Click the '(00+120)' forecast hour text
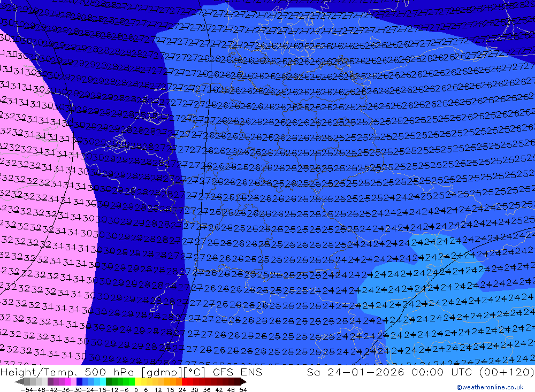Screen dimensions: 535x392 point(506,372)
